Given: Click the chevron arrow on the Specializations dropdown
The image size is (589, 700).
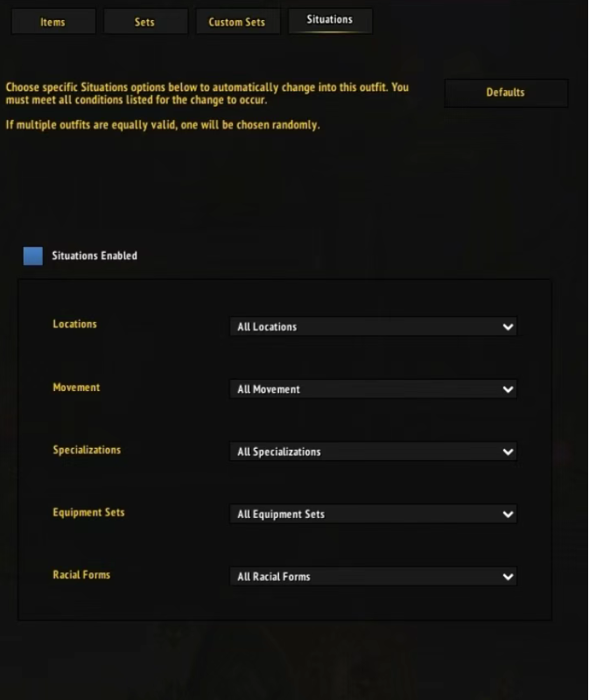Looking at the screenshot, I should [x=508, y=452].
